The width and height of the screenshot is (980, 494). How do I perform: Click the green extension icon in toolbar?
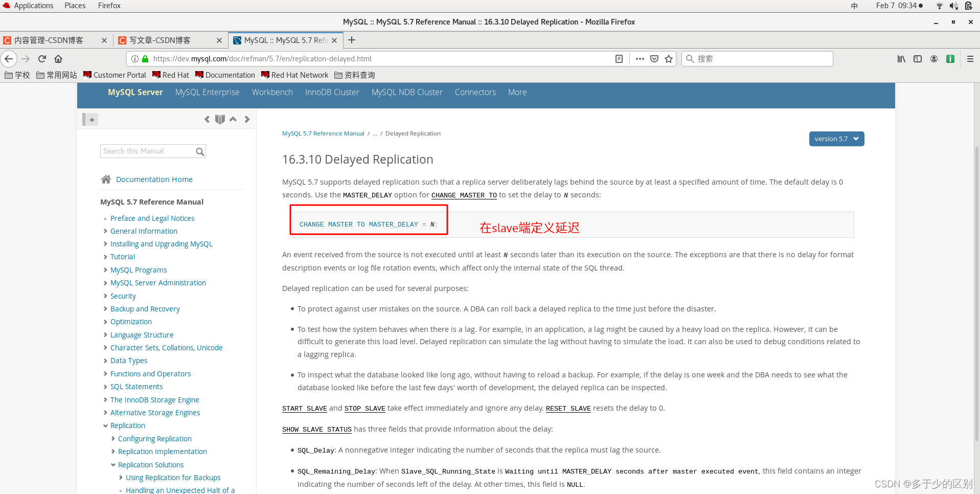(x=950, y=59)
